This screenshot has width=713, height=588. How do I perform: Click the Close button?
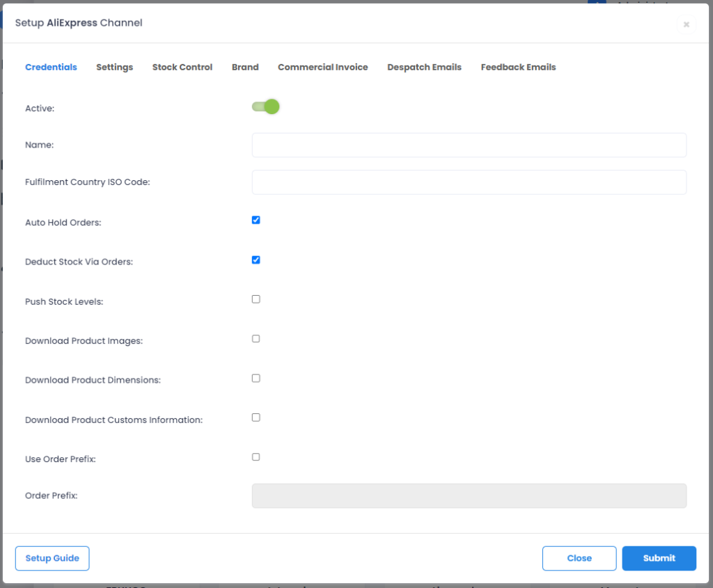(579, 558)
